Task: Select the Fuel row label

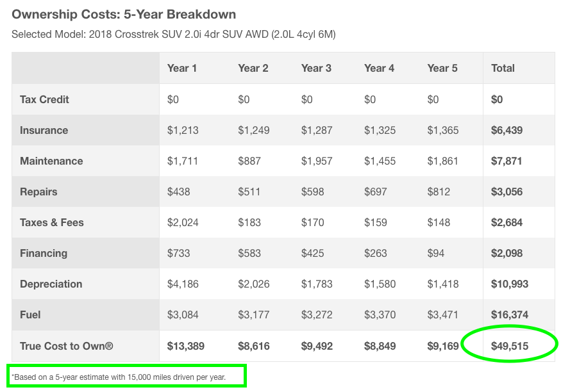Action: coord(30,314)
